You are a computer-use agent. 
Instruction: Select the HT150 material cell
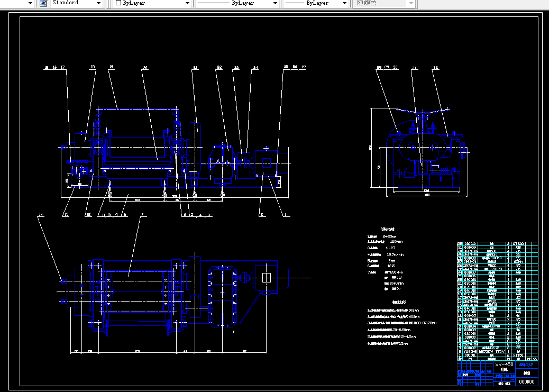pos(518,355)
